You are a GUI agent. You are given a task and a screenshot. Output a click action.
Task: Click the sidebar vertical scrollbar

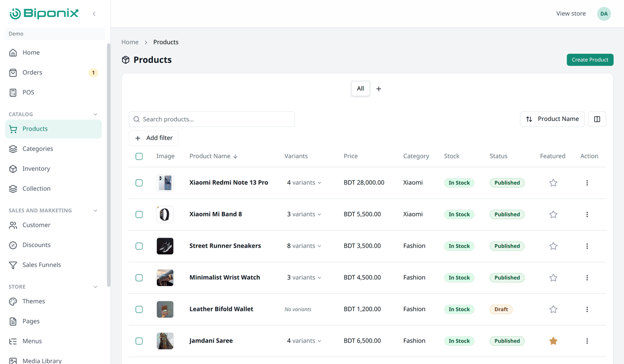tap(108, 165)
